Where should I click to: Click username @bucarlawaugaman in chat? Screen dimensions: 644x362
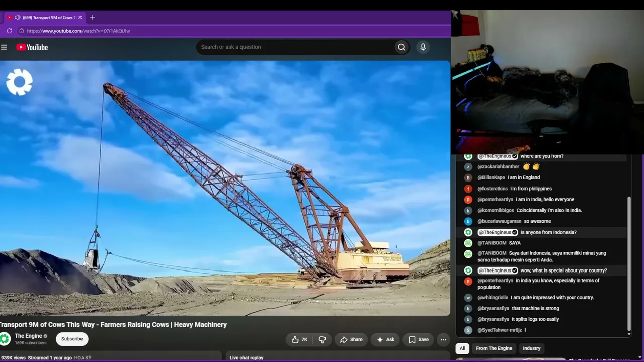500,221
